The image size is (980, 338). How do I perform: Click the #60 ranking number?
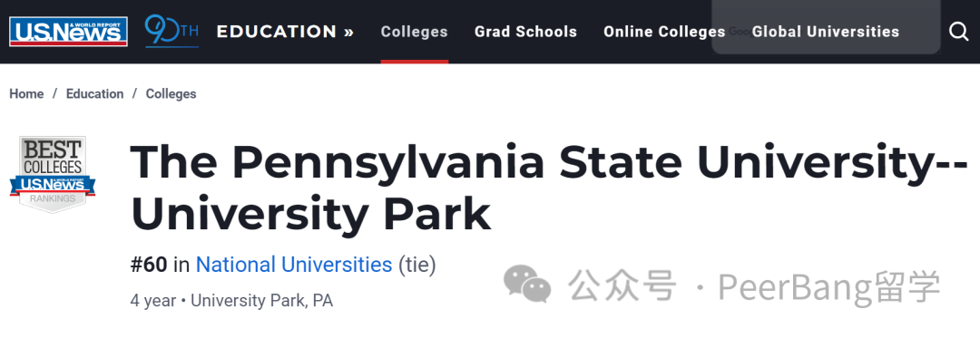pos(149,265)
